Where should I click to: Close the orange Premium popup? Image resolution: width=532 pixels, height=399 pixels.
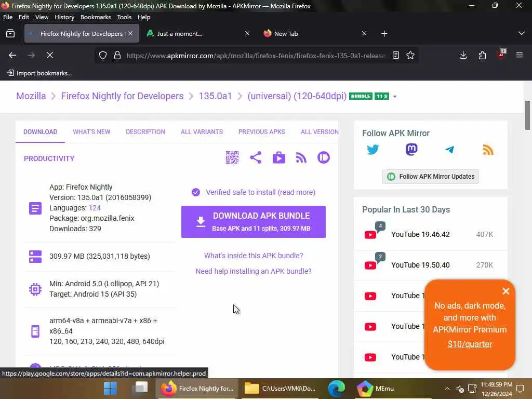(506, 291)
